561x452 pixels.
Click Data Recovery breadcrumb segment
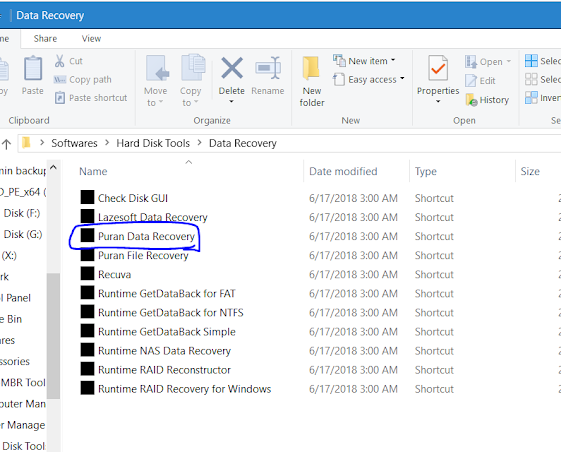(243, 143)
